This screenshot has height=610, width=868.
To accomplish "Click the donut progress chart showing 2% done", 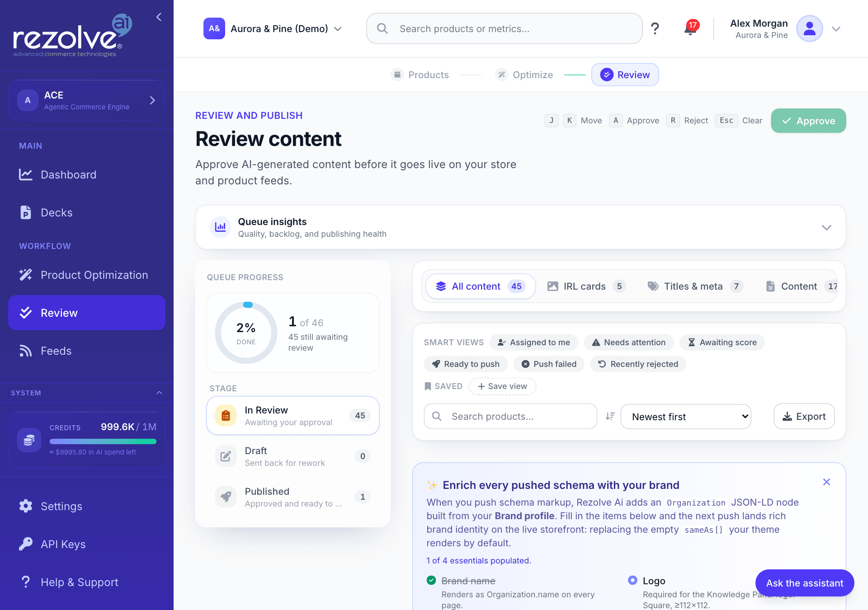I will [x=246, y=333].
